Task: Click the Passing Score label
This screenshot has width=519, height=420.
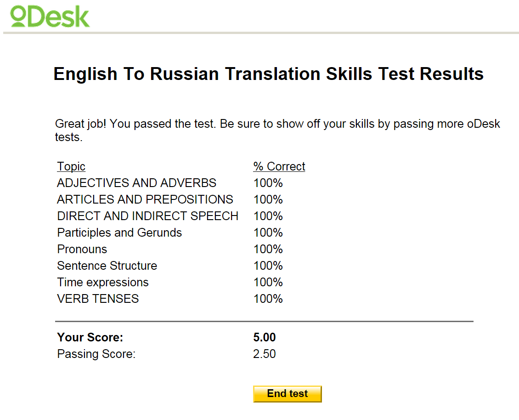Action: click(96, 354)
